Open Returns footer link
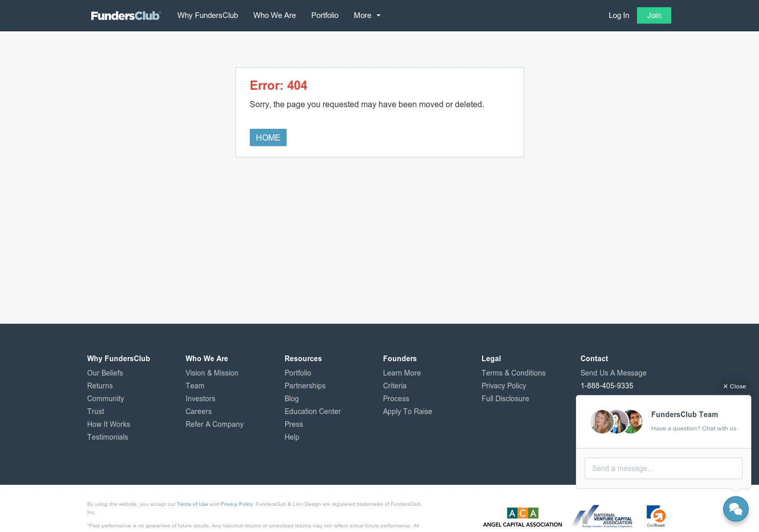Screen dimensions: 759x532 tap(100, 386)
